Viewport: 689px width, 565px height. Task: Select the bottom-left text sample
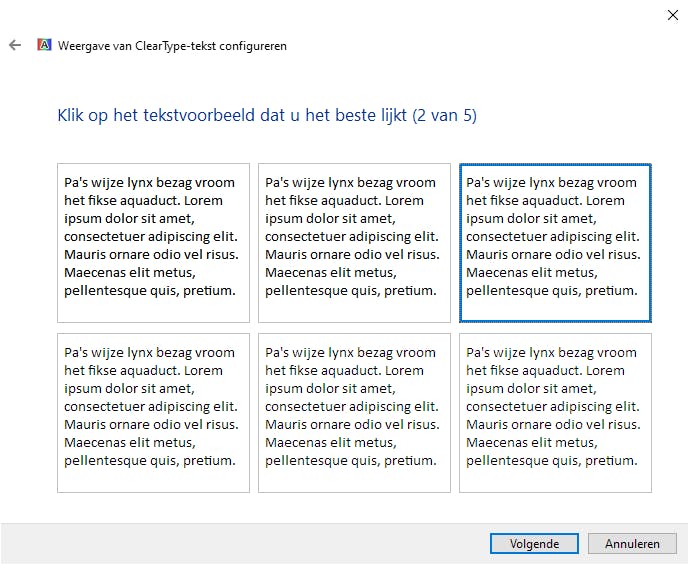pos(153,412)
